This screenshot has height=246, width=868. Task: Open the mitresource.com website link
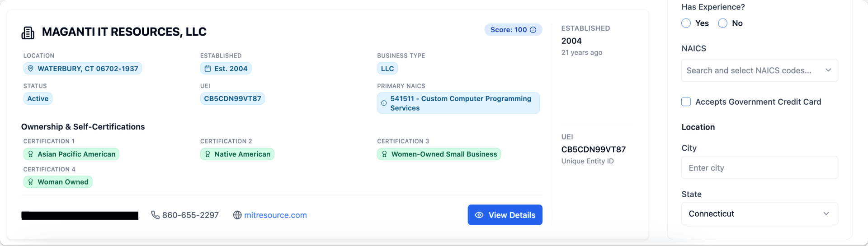(275, 215)
